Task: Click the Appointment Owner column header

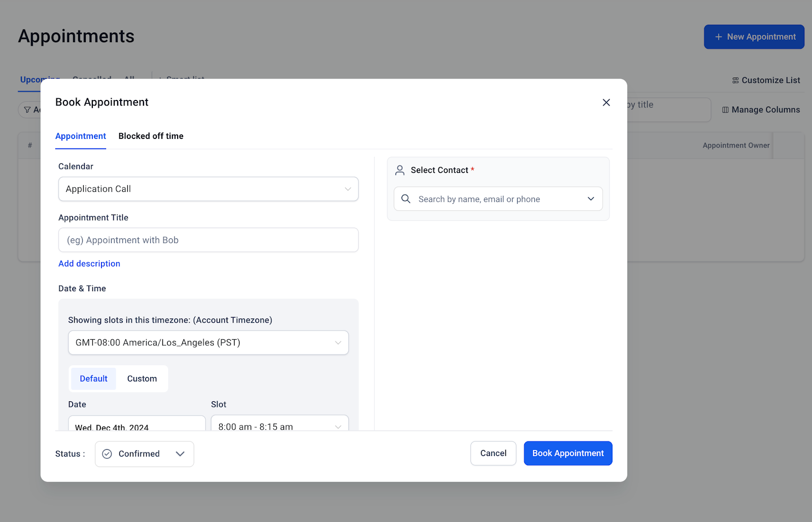Action: (x=736, y=146)
